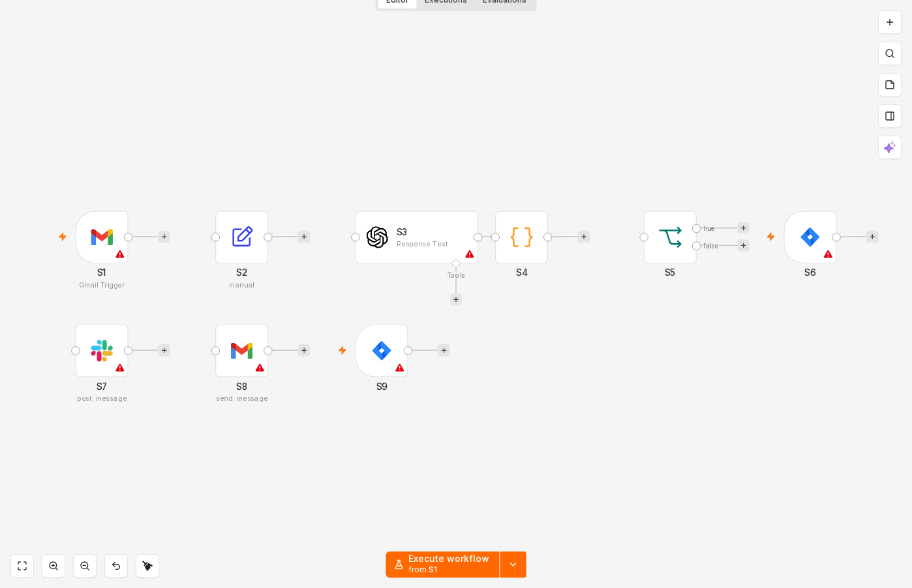Click the 'Tools' label below S3
Image resolution: width=912 pixels, height=588 pixels.
(x=456, y=275)
